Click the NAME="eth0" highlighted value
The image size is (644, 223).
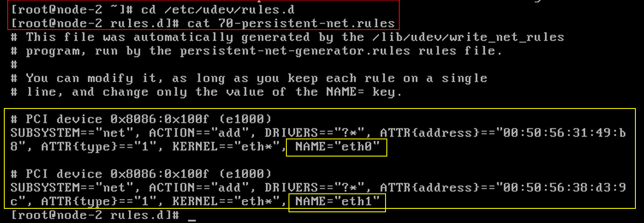point(337,147)
